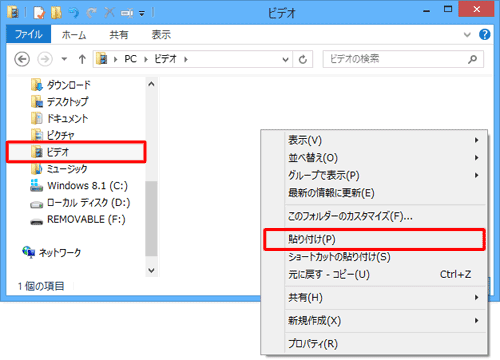Open the 並べ替え(O) submenu

[374, 158]
